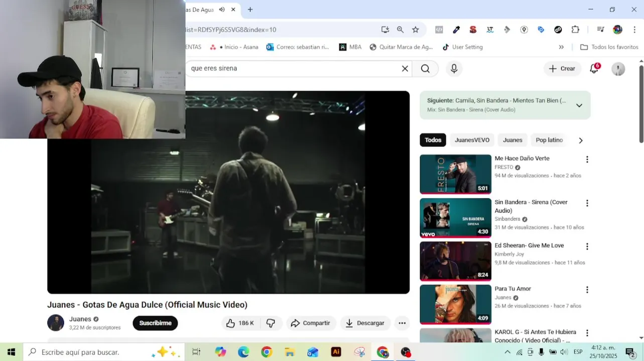This screenshot has height=361, width=644.
Task: Open the User Setting bookmark
Action: 462,47
